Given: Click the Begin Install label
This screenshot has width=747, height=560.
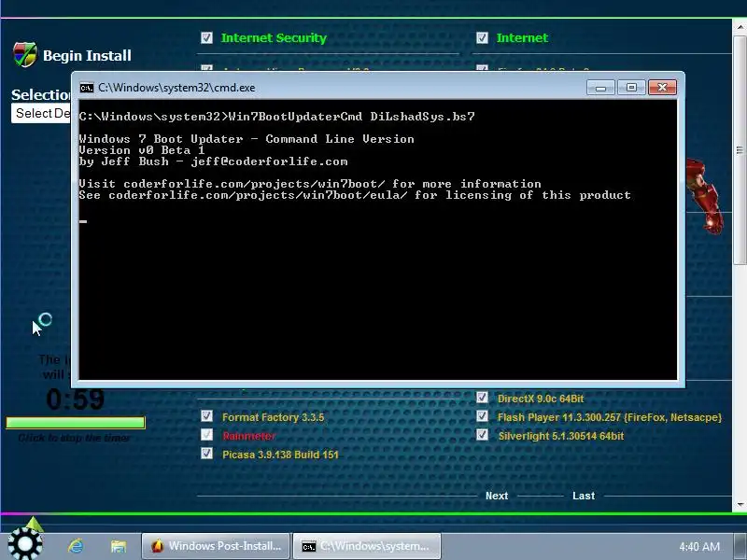Looking at the screenshot, I should pos(87,56).
